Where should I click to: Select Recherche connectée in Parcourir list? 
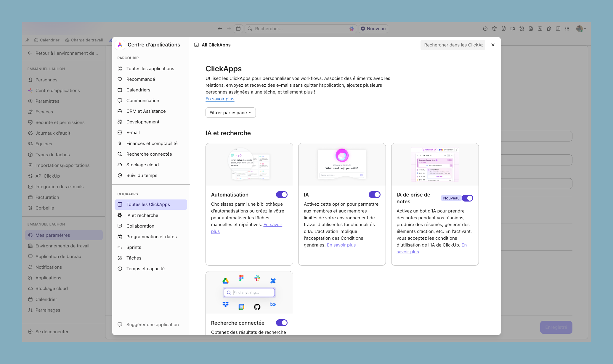point(151,154)
